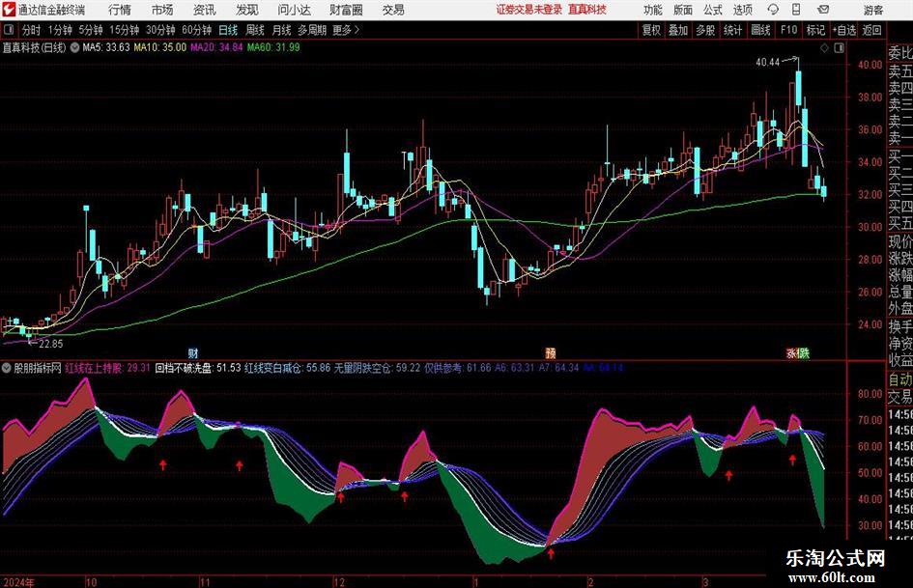This screenshot has height=588, width=913.
Task: Open the mail envelope icon
Action: [823, 10]
